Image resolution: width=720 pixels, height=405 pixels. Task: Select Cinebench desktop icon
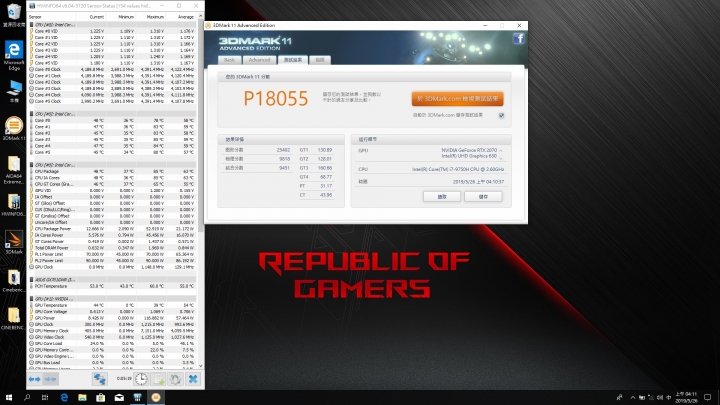click(x=14, y=281)
